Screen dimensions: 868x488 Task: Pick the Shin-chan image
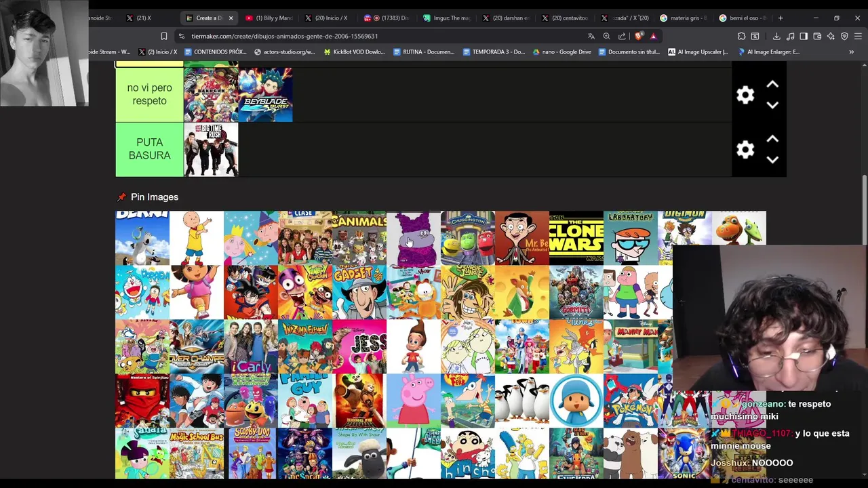click(468, 453)
